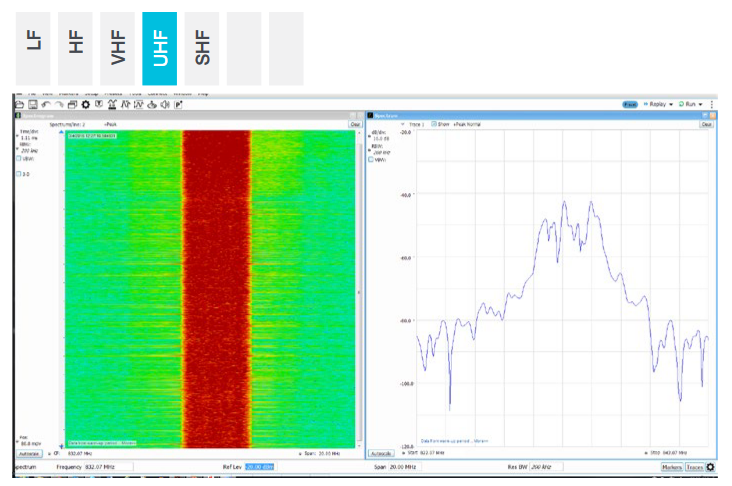Viewport: 732px width, 486px height.
Task: Click the Ref Lev input field
Action: tap(259, 467)
